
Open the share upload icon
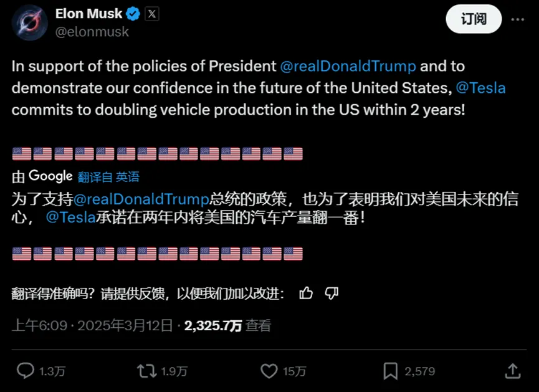tap(513, 371)
